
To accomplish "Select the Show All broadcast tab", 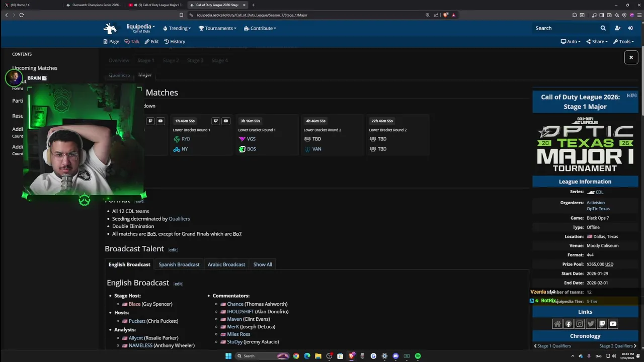I will click(263, 264).
